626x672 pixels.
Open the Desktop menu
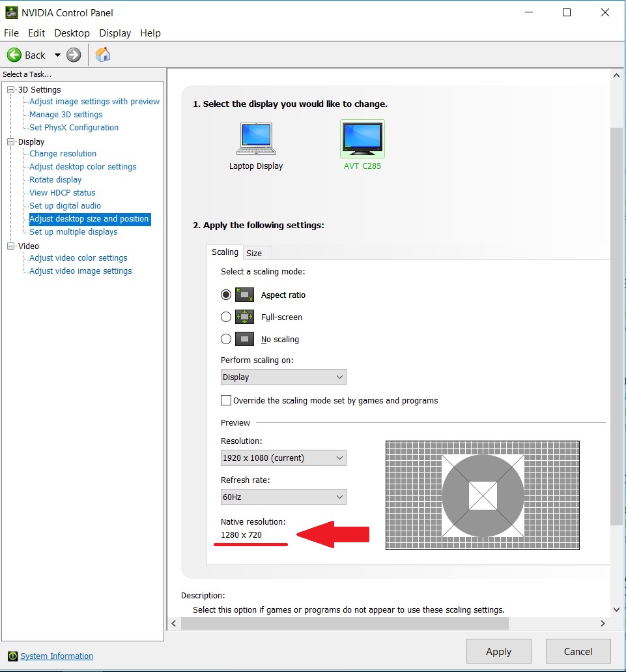coord(72,33)
